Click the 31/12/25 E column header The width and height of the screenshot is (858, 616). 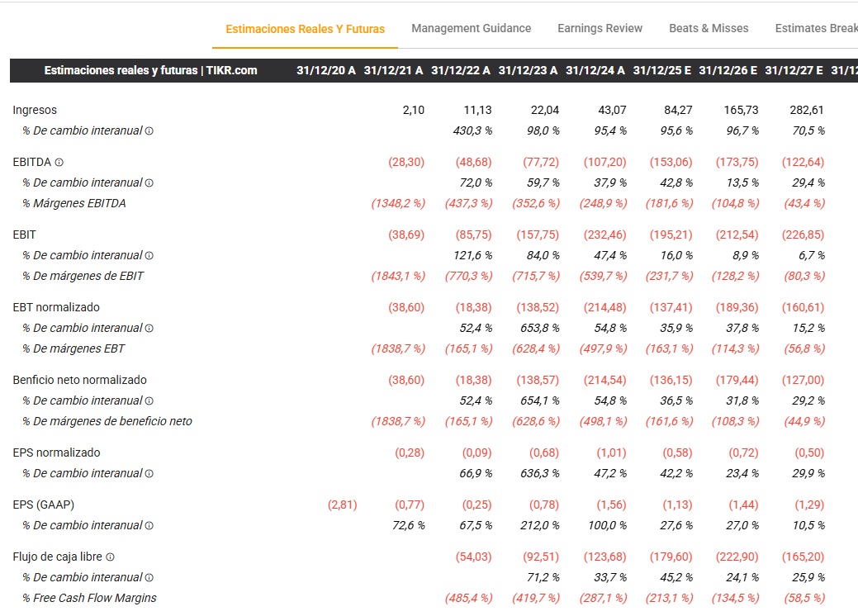click(661, 71)
